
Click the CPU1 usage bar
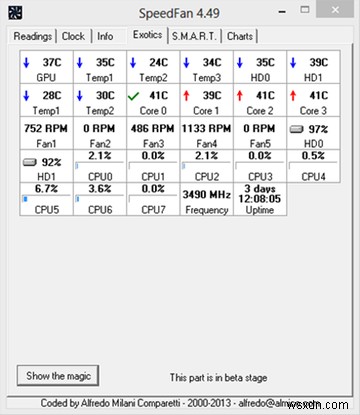coord(153,165)
